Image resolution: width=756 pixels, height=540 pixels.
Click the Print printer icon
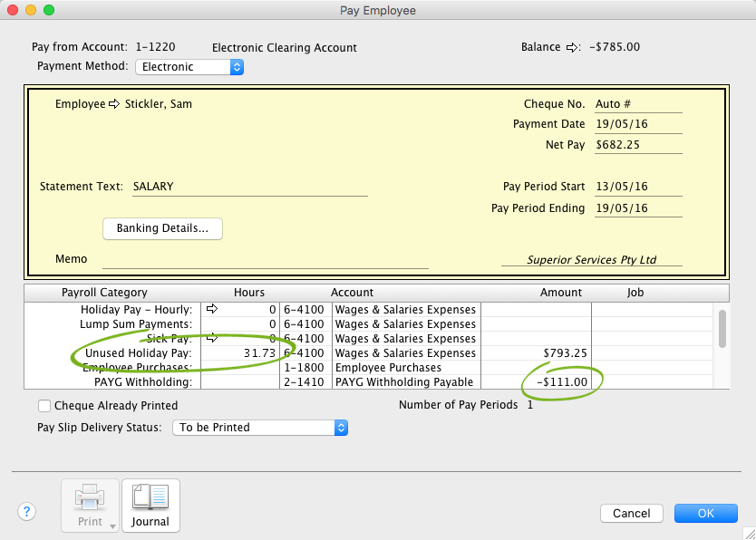pos(89,498)
